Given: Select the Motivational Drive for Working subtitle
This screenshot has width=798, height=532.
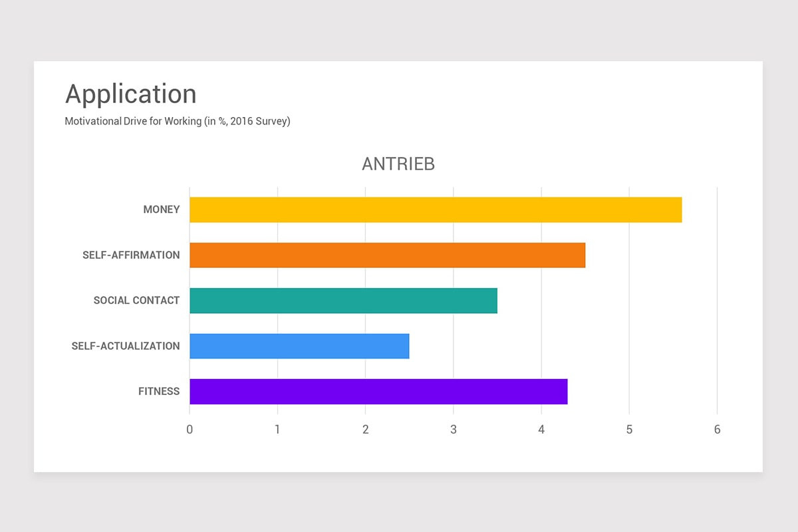Looking at the screenshot, I should (x=178, y=122).
